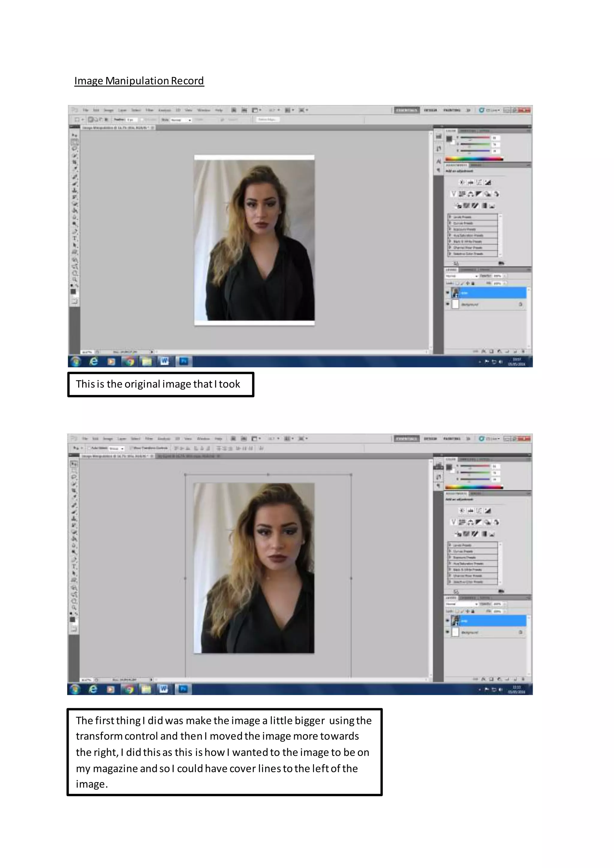
Task: Select the Rectangular Marquee tool in first screenshot
Action: click(74, 142)
